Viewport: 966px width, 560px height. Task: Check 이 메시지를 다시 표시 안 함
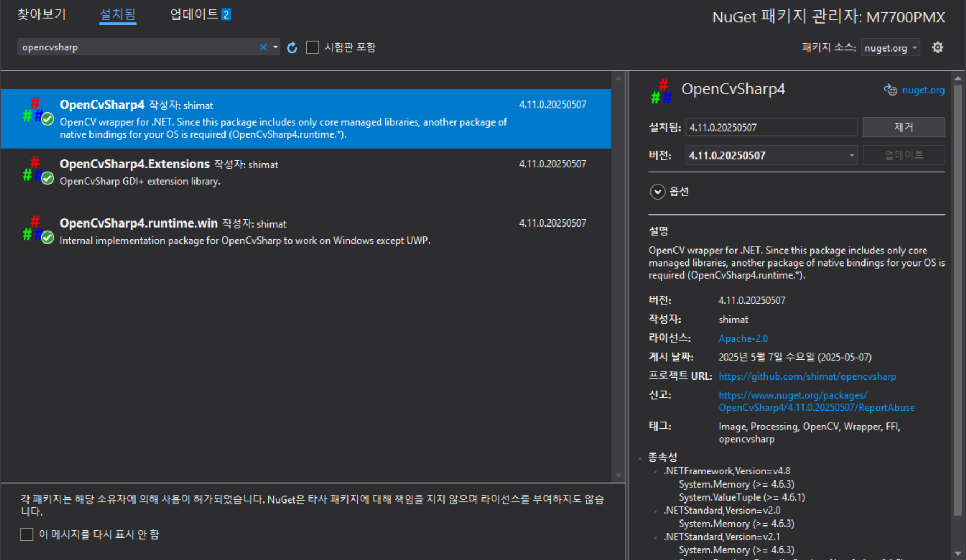click(27, 534)
